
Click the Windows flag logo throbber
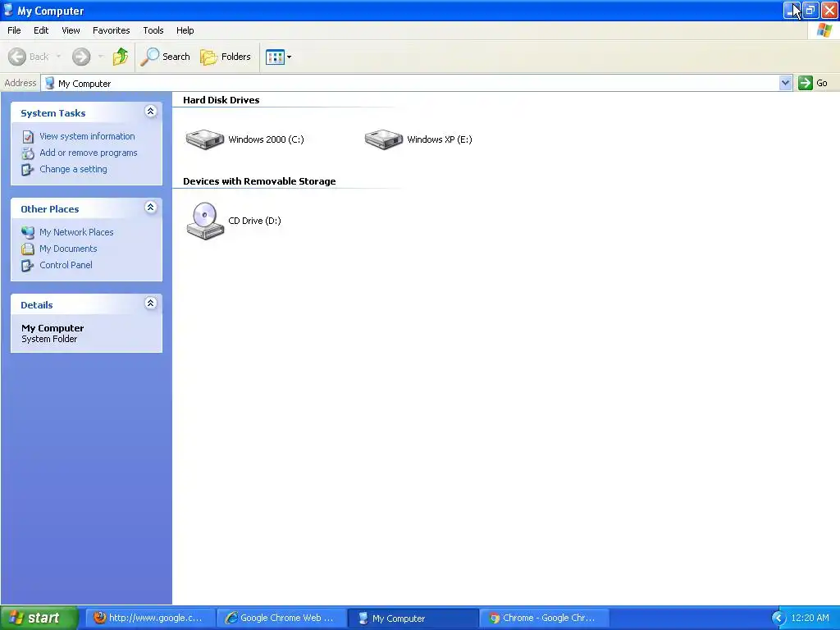click(x=824, y=30)
